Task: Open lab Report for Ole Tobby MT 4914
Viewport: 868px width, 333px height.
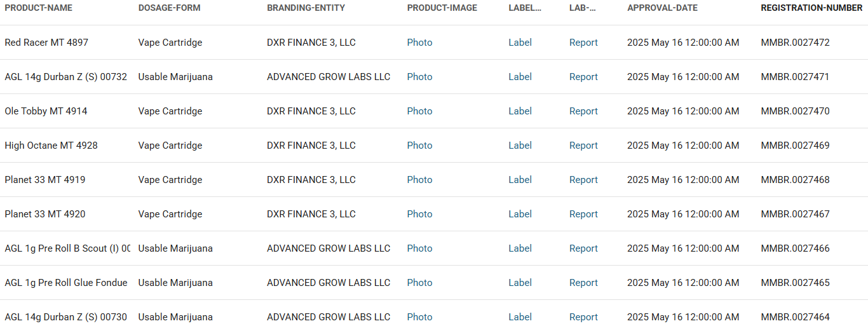Action: pyautogui.click(x=583, y=111)
